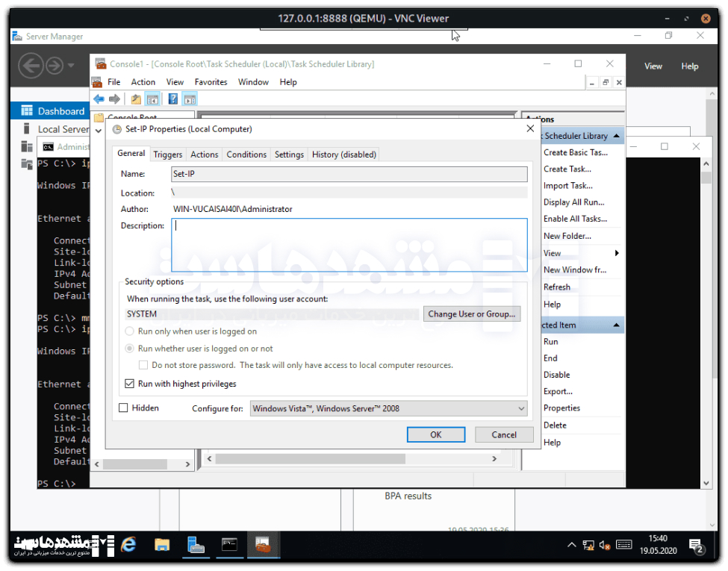The image size is (728, 571).
Task: Open File Explorer from taskbar
Action: (162, 546)
